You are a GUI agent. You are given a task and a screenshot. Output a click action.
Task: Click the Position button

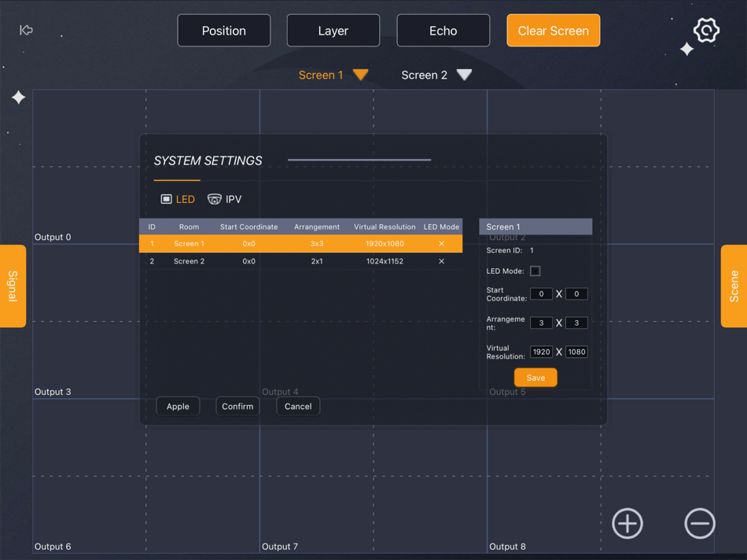click(224, 31)
